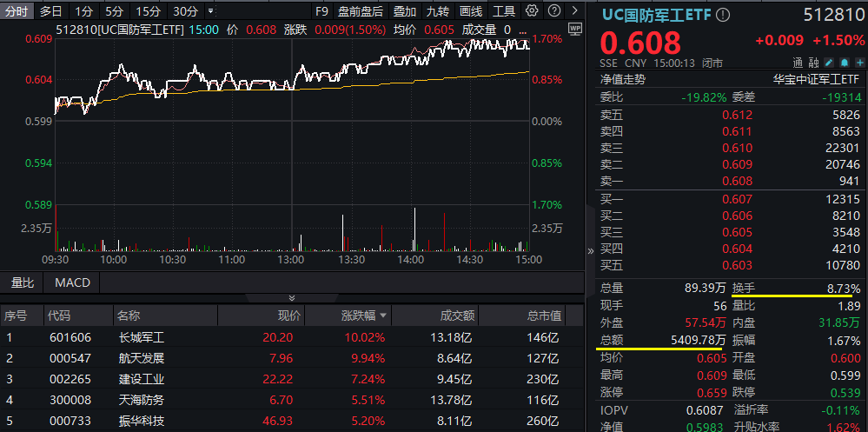Click the help question mark icon
This screenshot has width=868, height=432.
pos(552,11)
